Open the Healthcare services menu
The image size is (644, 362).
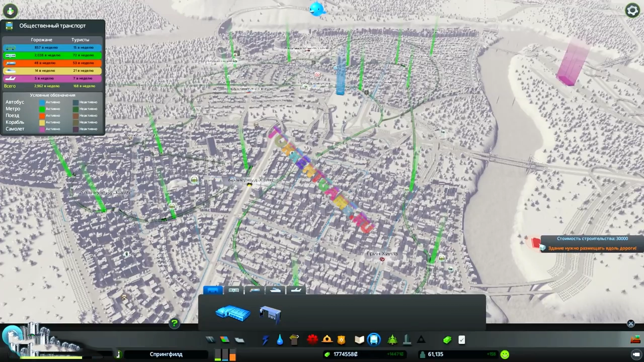312,340
